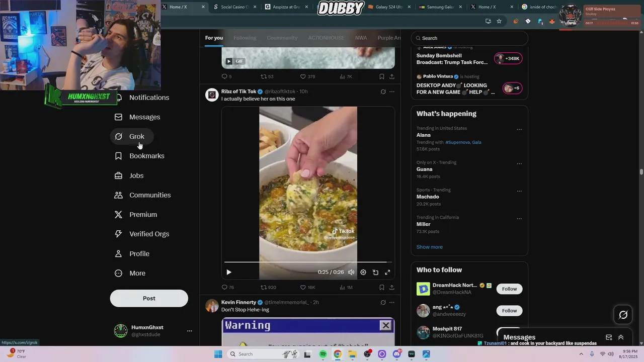Open video settings gear icon
This screenshot has height=362, width=644.
click(x=363, y=272)
